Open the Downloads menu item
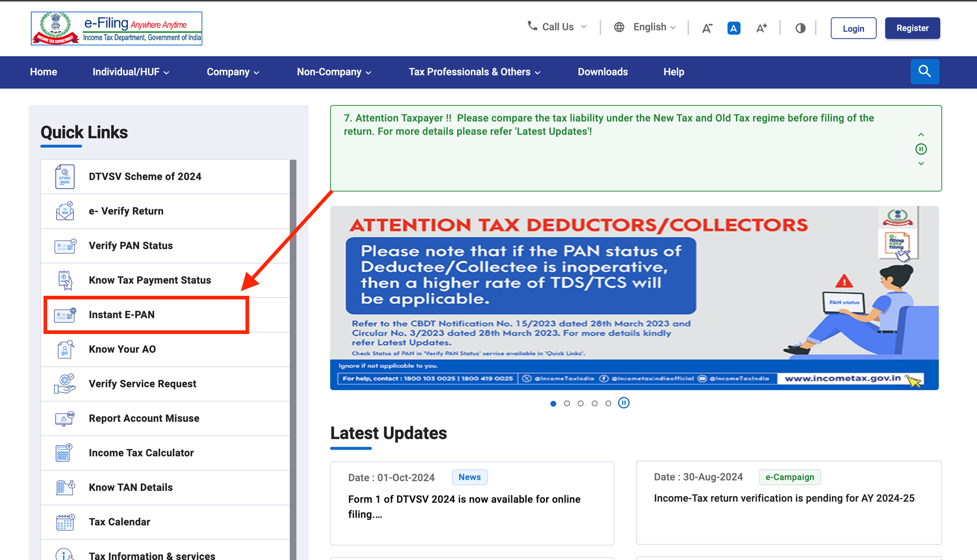This screenshot has width=977, height=560. [603, 72]
